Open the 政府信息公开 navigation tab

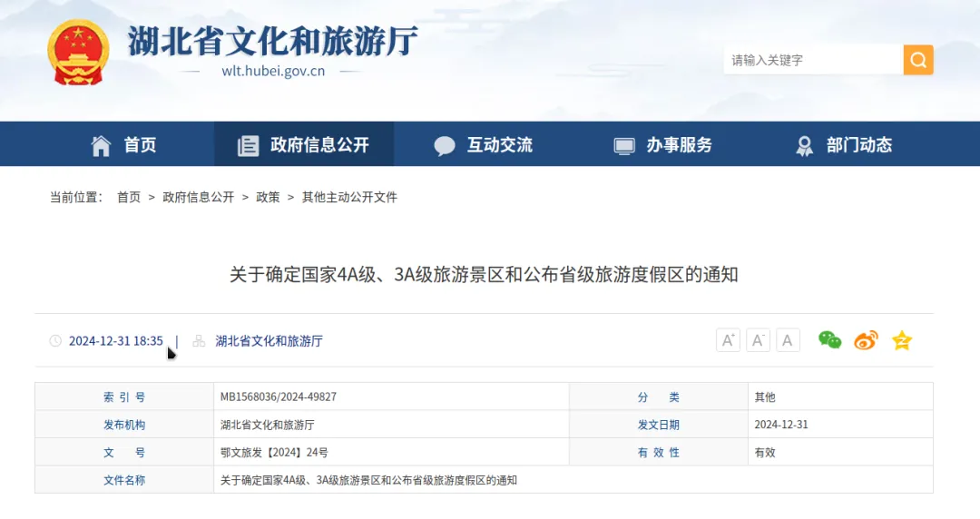point(304,145)
